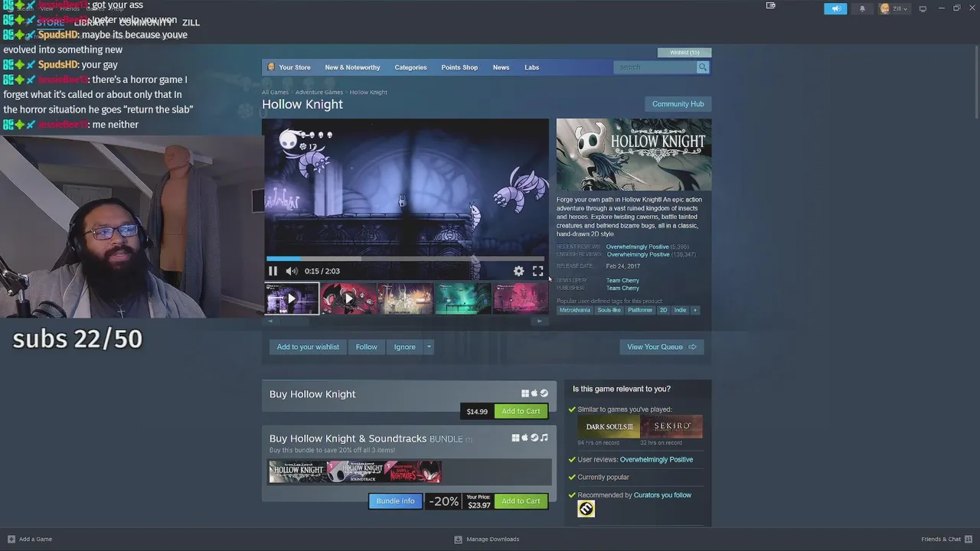Mute the trailer volume speaker icon
This screenshot has height=551, width=980.
[x=291, y=271]
